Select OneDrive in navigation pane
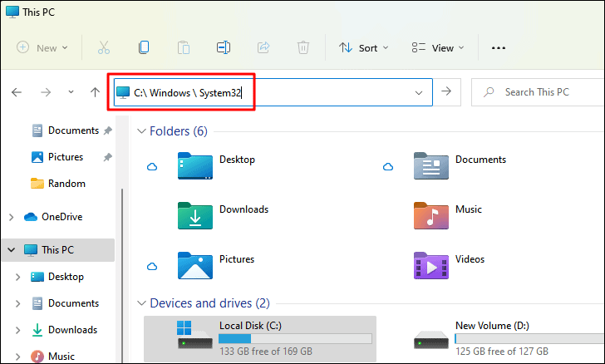Viewport: 605px width, 364px height. coord(53,217)
